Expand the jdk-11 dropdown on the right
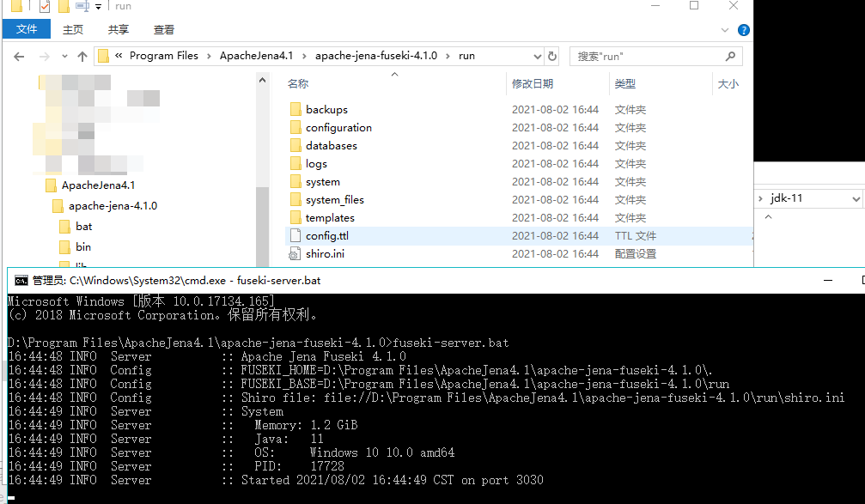Screen dimensions: 865x504 (857, 197)
